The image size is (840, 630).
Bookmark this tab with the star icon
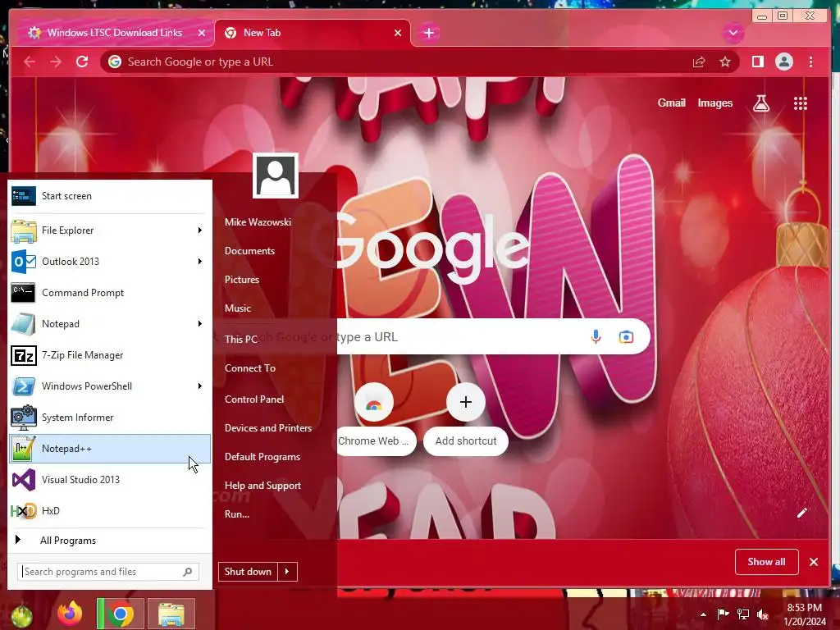click(x=725, y=62)
